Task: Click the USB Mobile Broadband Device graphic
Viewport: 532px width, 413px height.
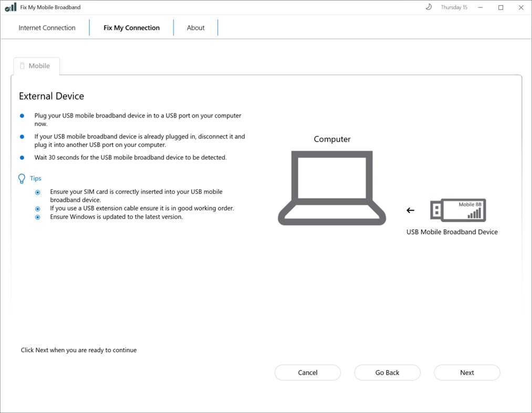Action: click(458, 209)
